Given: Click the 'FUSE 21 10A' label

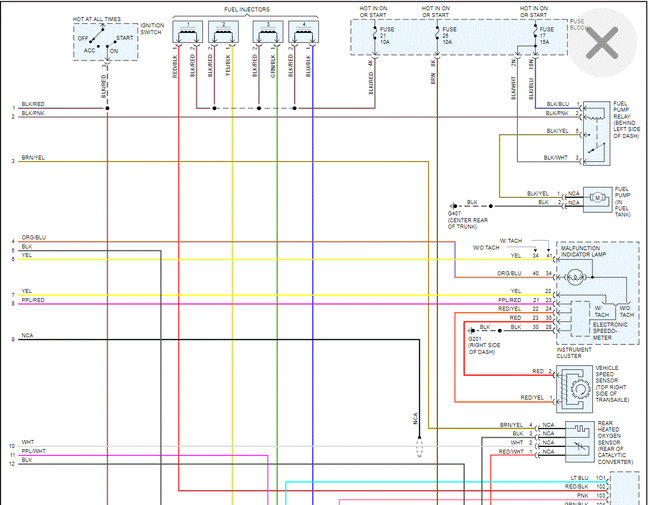Looking at the screenshot, I should pyautogui.click(x=386, y=36).
